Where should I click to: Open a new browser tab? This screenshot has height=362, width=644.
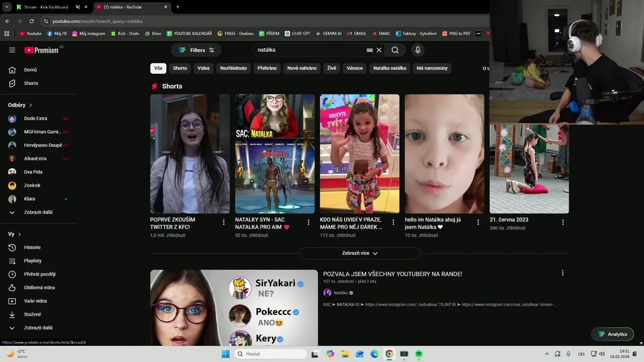178,7
